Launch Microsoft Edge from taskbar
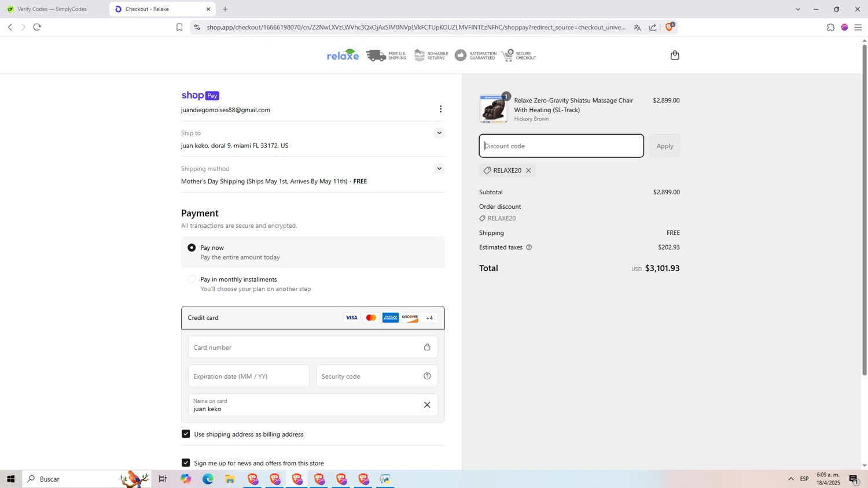 click(x=208, y=479)
